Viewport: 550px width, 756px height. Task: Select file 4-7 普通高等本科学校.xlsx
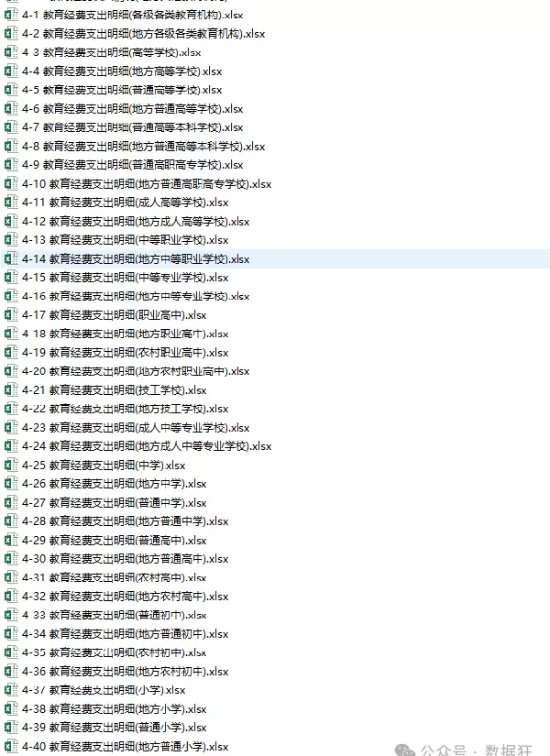(x=132, y=127)
